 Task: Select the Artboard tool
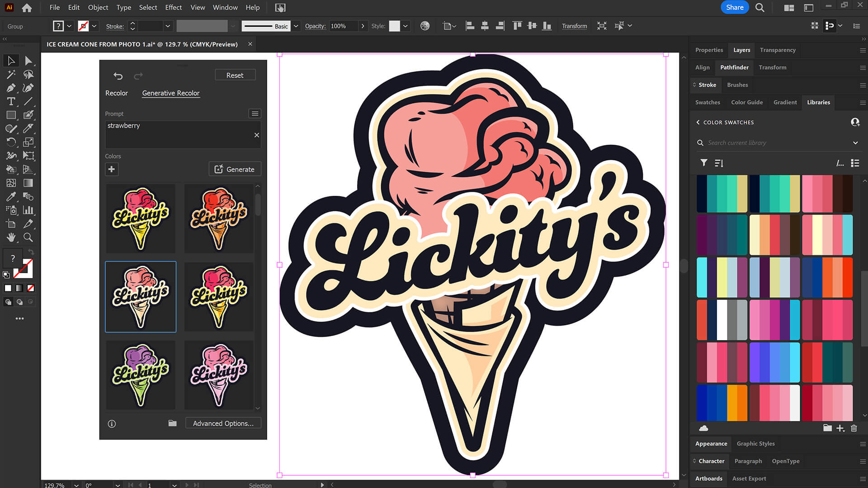[11, 223]
